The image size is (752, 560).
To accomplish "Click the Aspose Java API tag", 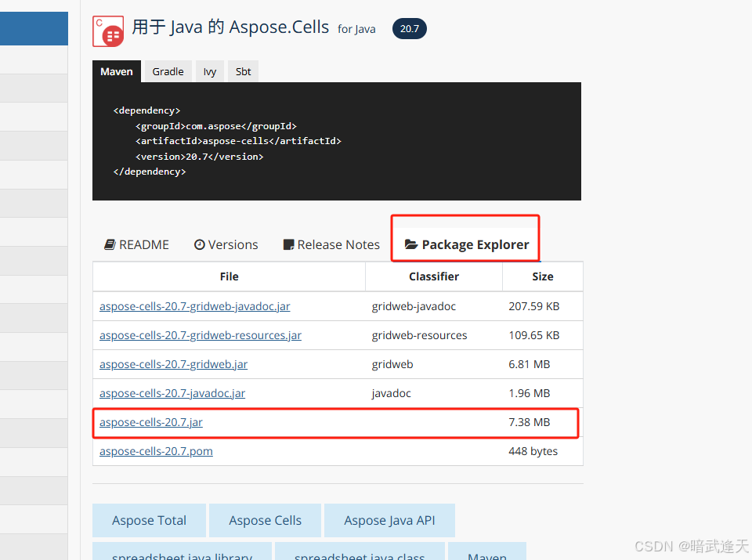I will pyautogui.click(x=389, y=520).
